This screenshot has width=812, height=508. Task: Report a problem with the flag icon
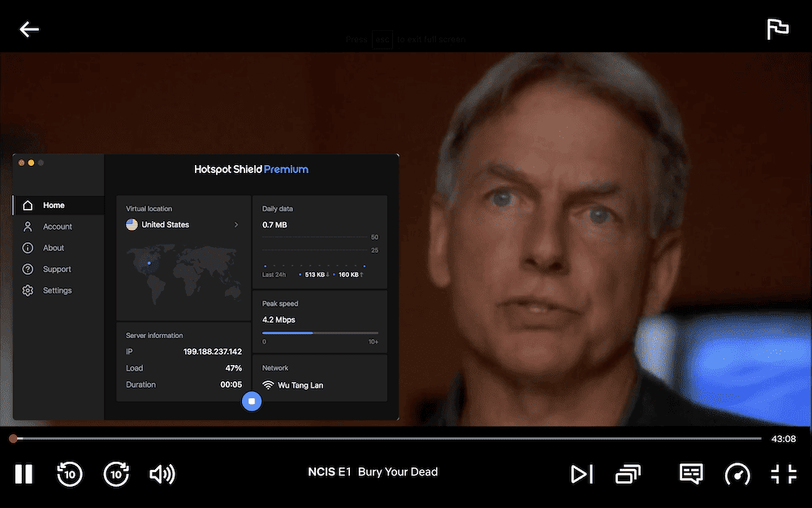click(x=777, y=29)
